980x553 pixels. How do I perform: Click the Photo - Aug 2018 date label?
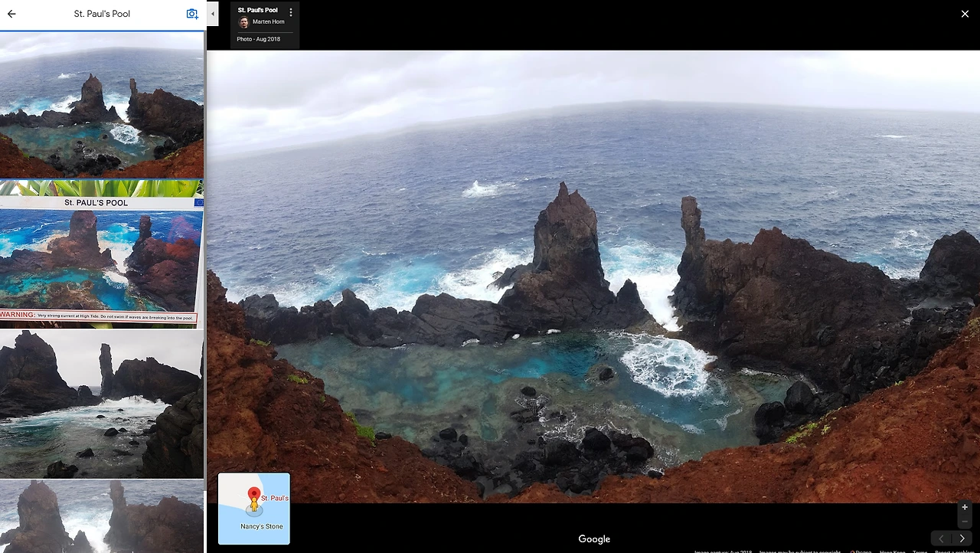pos(259,39)
